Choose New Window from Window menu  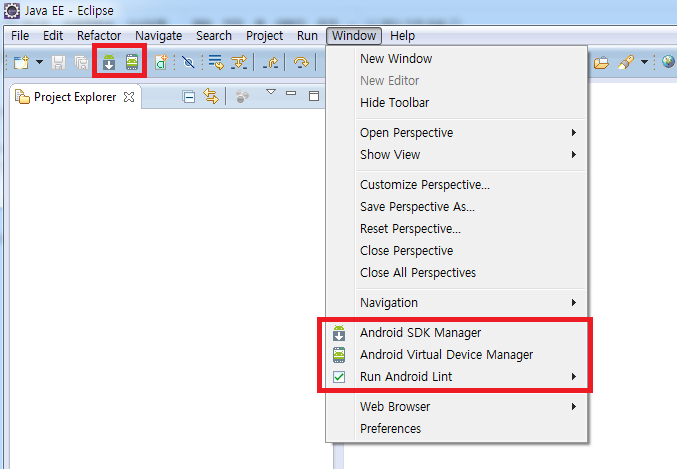pyautogui.click(x=457, y=59)
